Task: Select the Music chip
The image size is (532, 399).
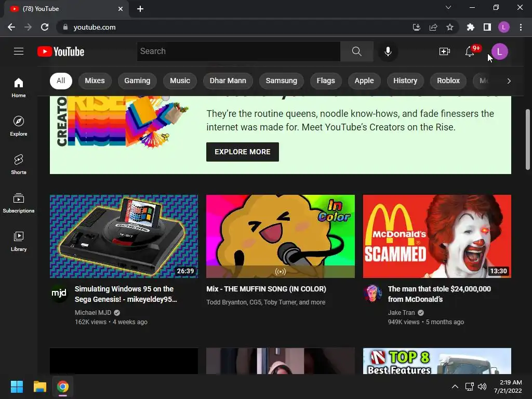Action: coord(180,81)
